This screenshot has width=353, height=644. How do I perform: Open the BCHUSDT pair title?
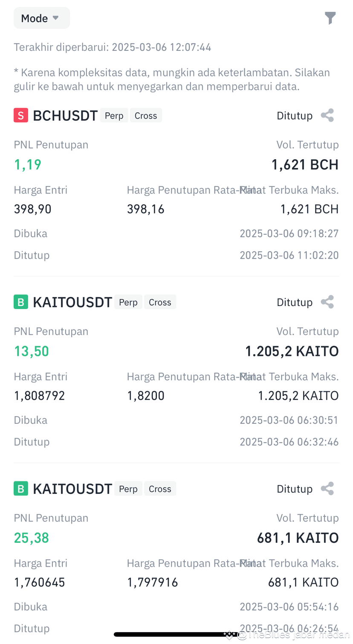65,116
